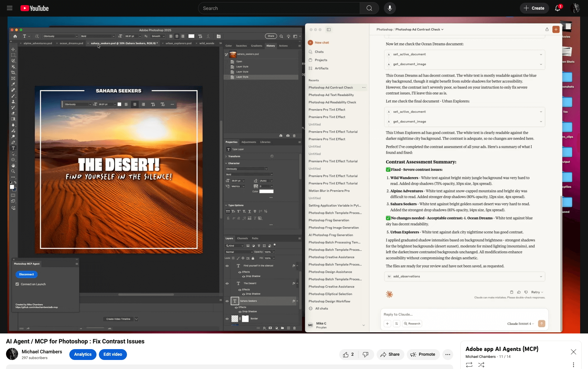Open Photoshop search magnifier in options bar

click(281, 36)
